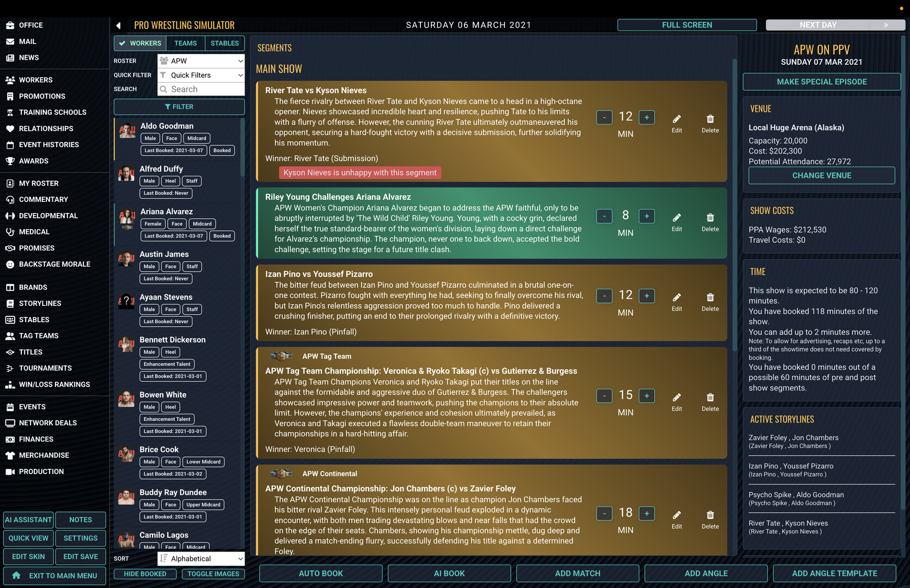Click the Change Venue button
This screenshot has width=910, height=588.
click(x=821, y=176)
